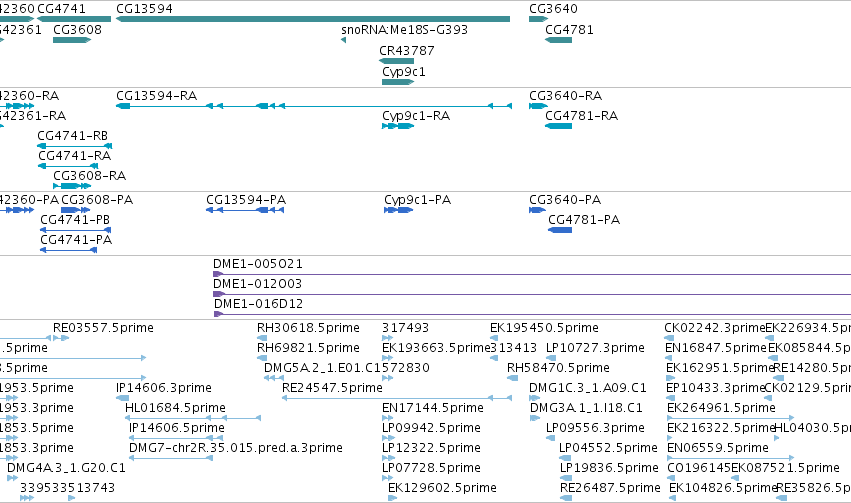This screenshot has width=851, height=503.
Task: Click the Cyp9c1-RA transcript label
Action: click(416, 116)
